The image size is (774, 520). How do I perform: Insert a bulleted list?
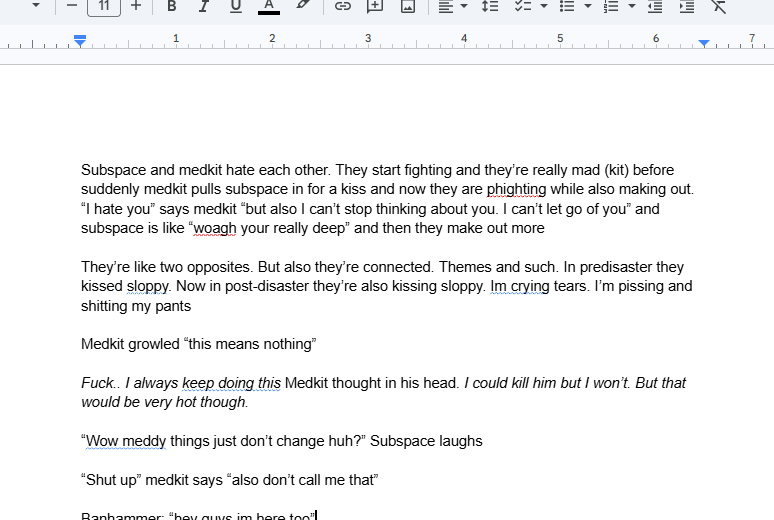[x=567, y=6]
